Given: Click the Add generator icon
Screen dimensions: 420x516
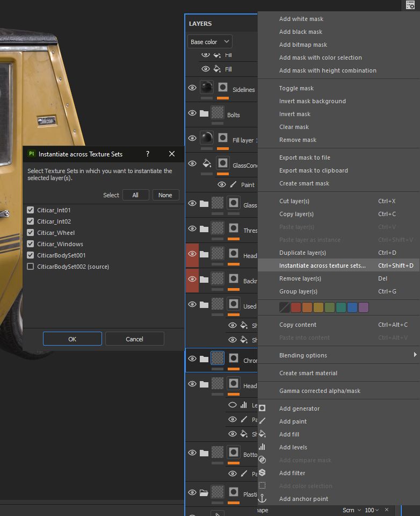Looking at the screenshot, I should [262, 408].
